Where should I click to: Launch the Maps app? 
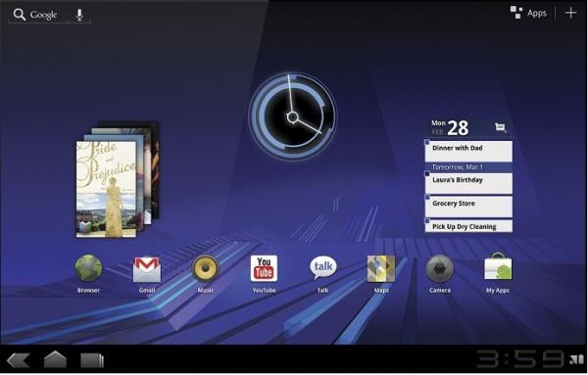click(x=381, y=268)
